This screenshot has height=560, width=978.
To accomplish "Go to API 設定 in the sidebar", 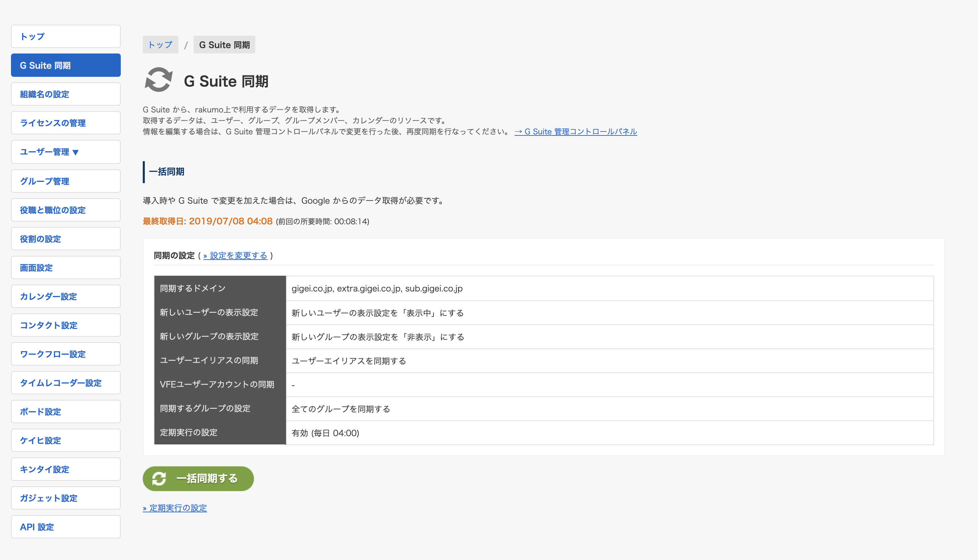I will coord(66,527).
